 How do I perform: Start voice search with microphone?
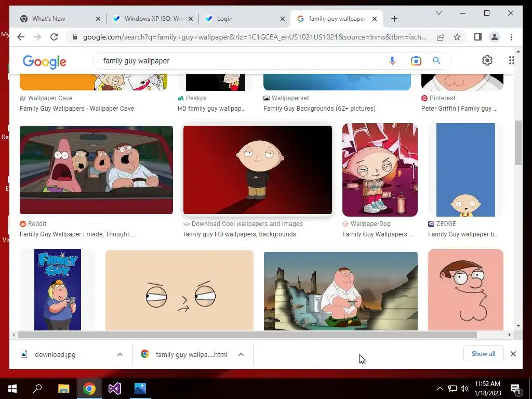pyautogui.click(x=392, y=61)
